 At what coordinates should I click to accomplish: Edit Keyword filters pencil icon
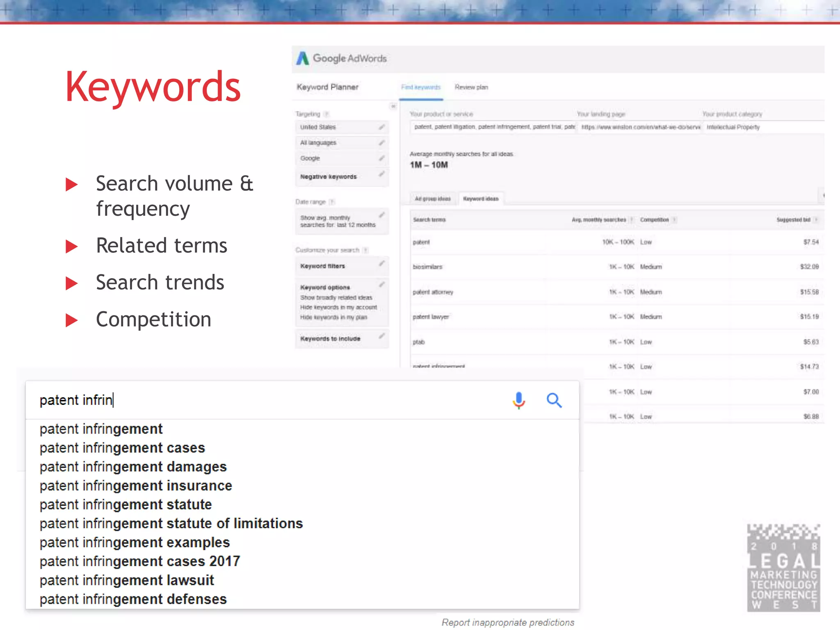[381, 263]
